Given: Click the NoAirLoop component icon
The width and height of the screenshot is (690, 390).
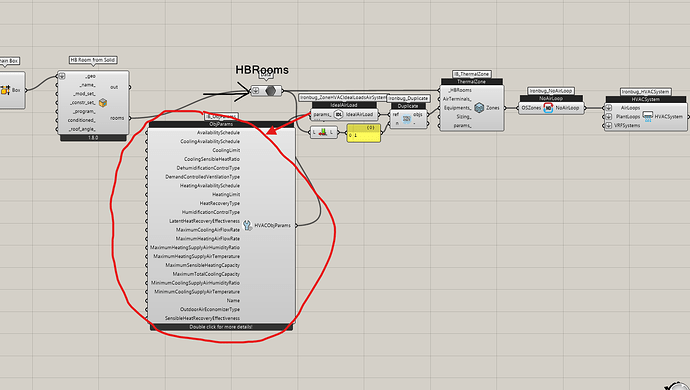Looking at the screenshot, I should point(548,108).
